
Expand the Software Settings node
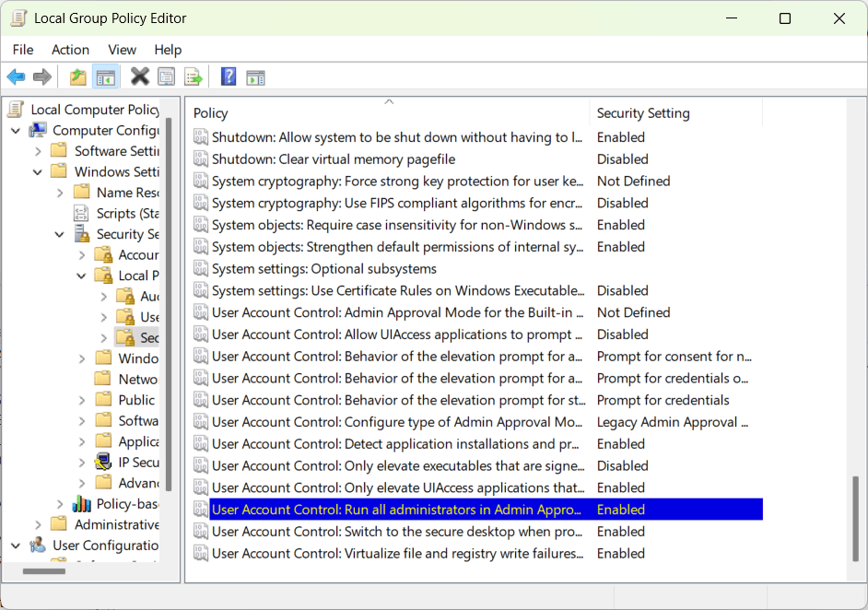click(x=38, y=151)
